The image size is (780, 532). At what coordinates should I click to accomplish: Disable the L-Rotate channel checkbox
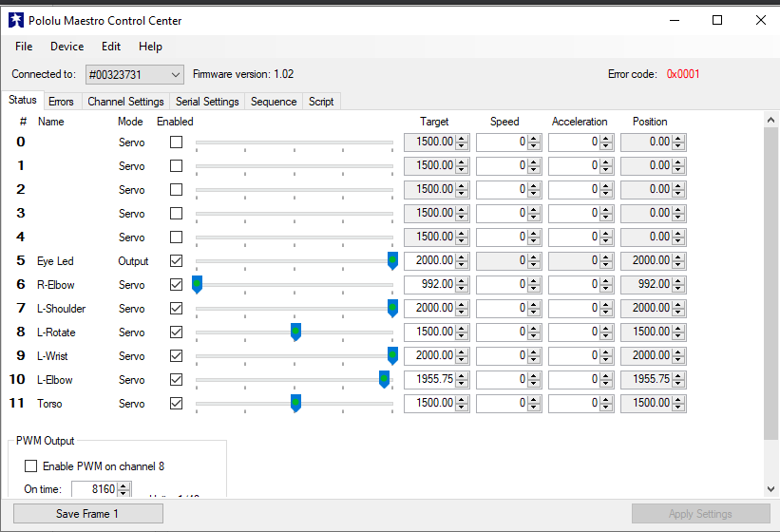176,332
